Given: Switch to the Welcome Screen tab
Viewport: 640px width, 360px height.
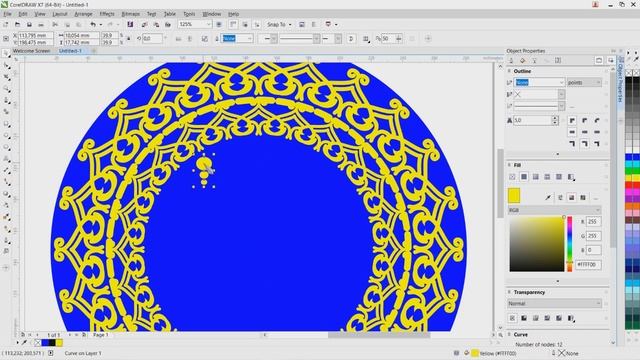Looking at the screenshot, I should [x=31, y=51].
